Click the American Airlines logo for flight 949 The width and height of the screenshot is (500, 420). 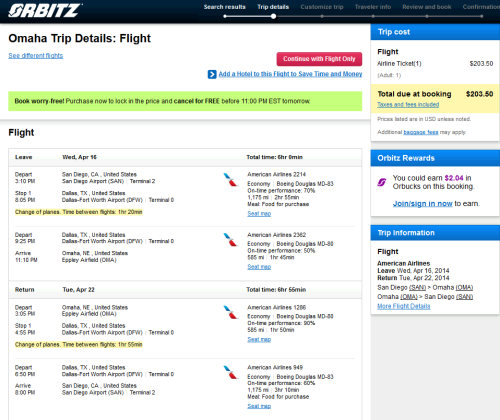click(230, 372)
